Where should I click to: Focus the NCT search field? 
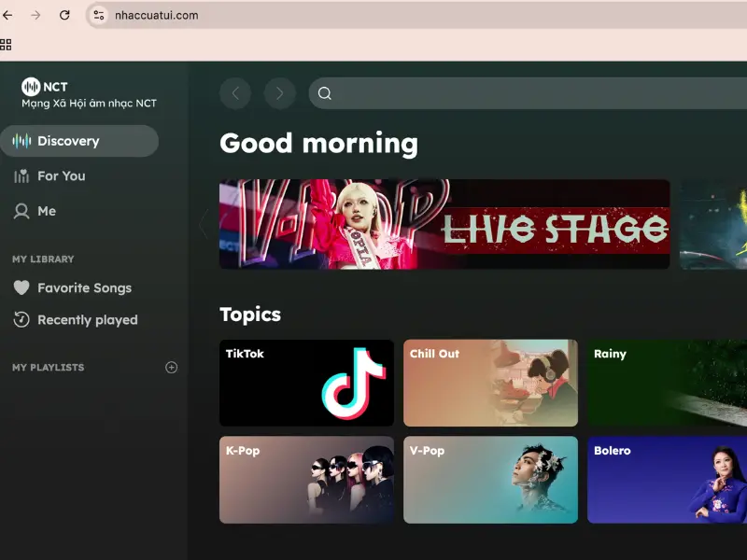pos(528,93)
